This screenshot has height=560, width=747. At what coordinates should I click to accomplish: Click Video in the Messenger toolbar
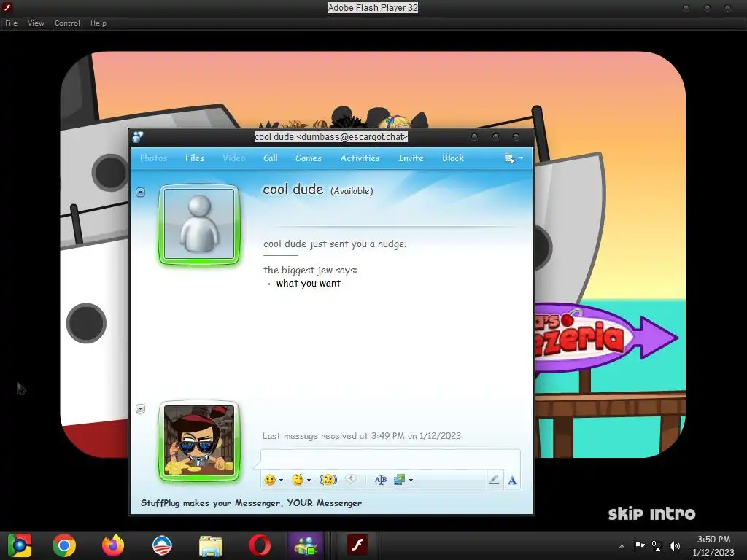(234, 158)
